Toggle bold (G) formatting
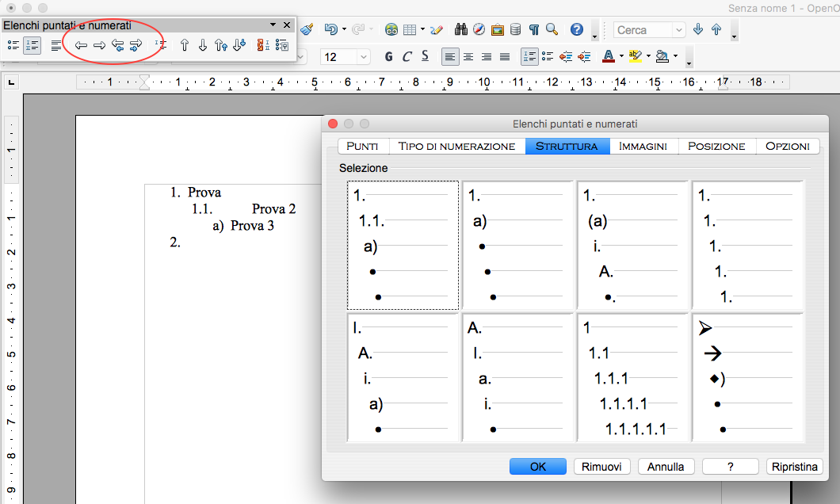The height and width of the screenshot is (504, 840). click(389, 56)
